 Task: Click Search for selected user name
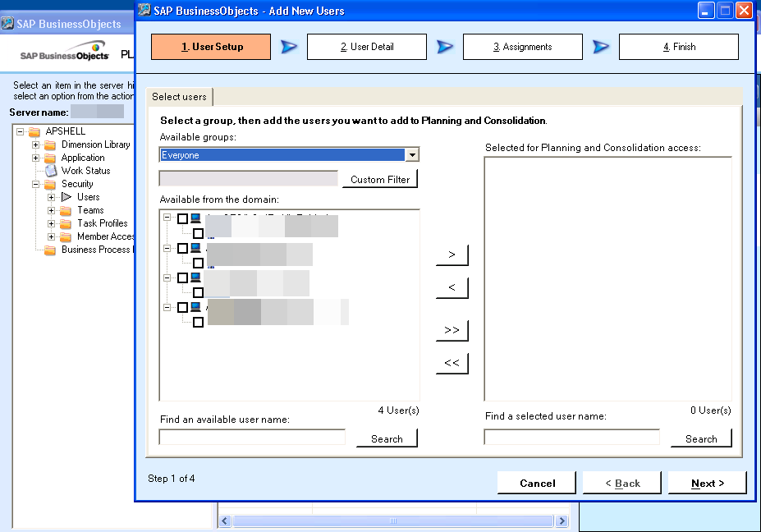point(701,438)
